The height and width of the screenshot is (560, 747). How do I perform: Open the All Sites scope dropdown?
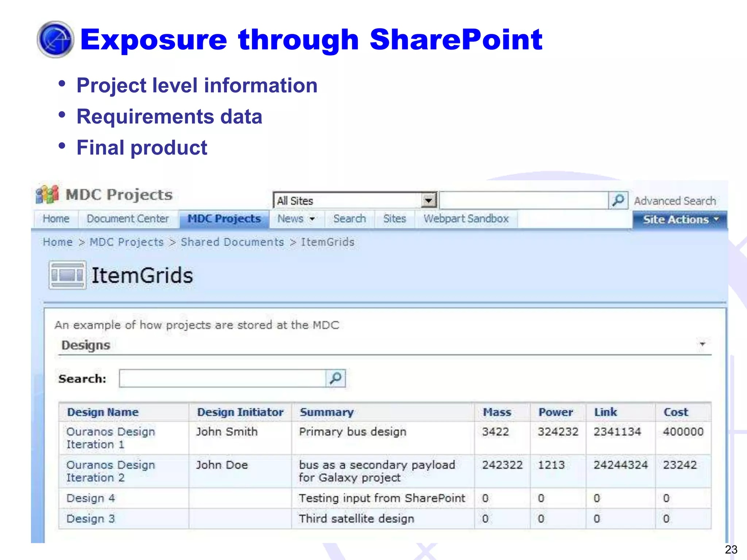coord(429,200)
